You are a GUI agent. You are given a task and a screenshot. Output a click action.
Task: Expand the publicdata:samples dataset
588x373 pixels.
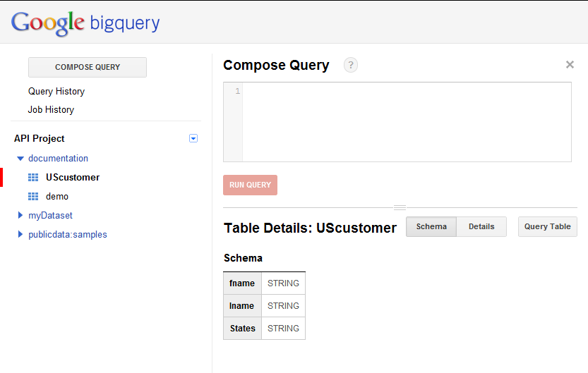point(20,235)
